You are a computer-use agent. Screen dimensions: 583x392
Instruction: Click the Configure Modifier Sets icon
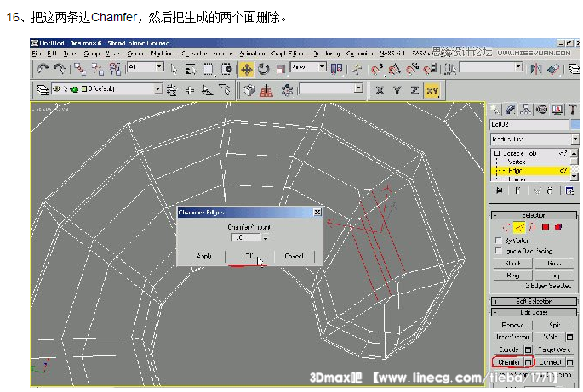tap(570, 190)
